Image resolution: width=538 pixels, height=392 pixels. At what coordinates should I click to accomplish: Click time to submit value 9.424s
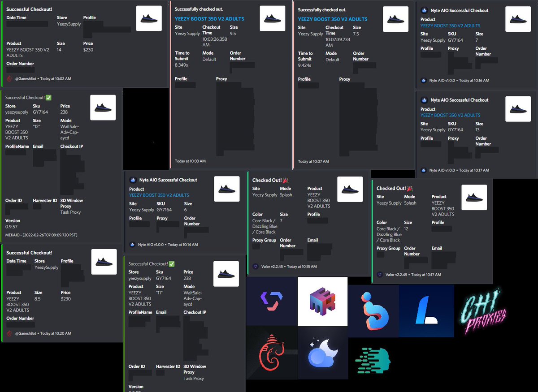coord(305,65)
